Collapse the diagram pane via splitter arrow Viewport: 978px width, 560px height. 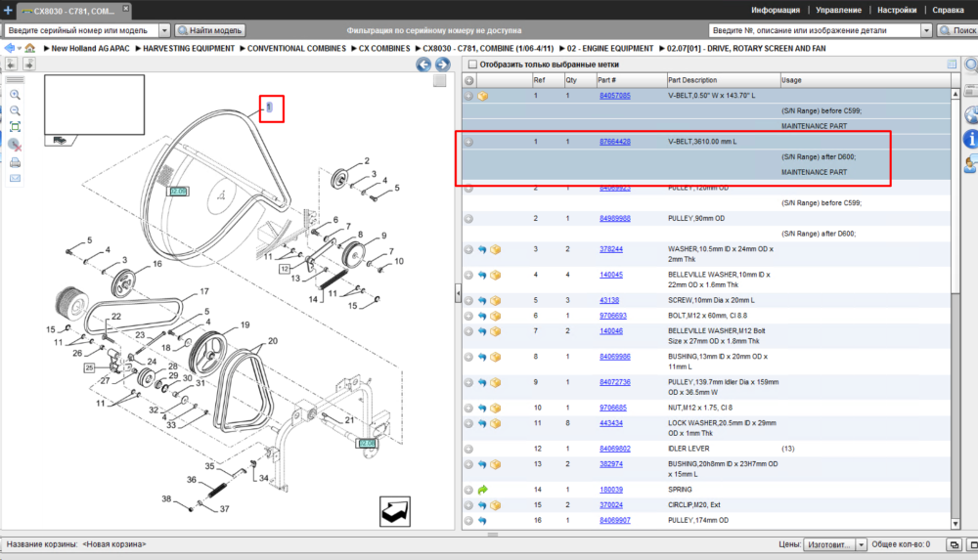tap(458, 293)
